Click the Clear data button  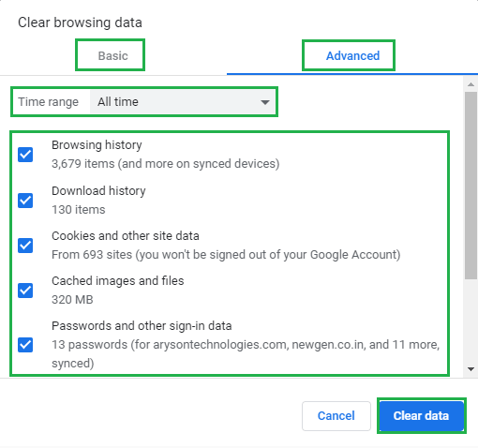pyautogui.click(x=421, y=416)
